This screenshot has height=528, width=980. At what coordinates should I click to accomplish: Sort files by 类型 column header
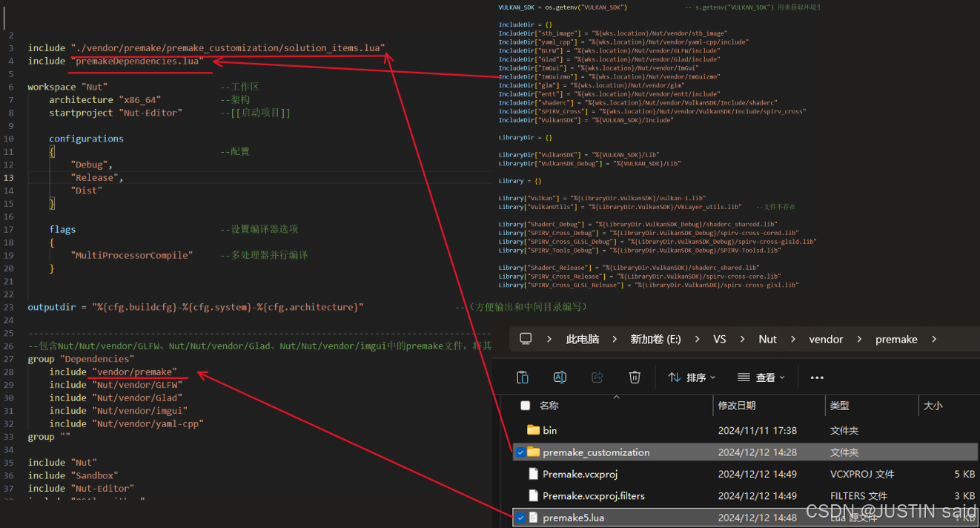pyautogui.click(x=839, y=406)
